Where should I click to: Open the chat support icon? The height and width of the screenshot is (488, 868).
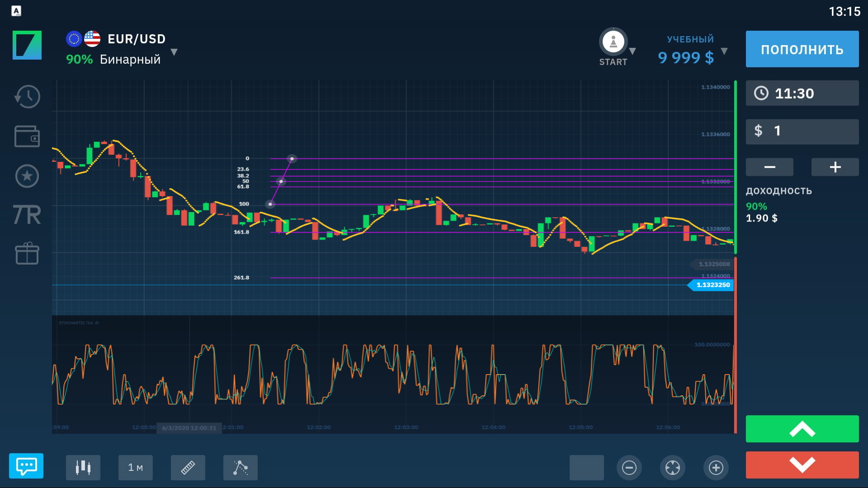(x=26, y=465)
